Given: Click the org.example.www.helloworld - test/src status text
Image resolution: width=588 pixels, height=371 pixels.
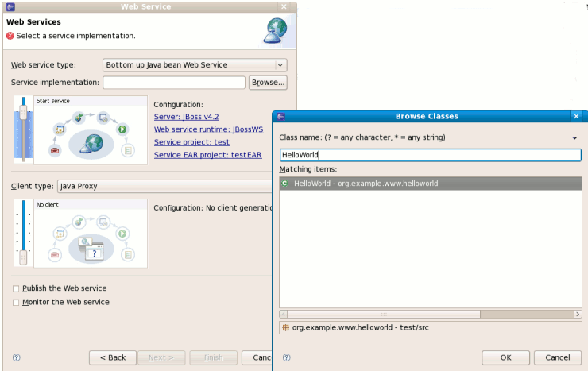Looking at the screenshot, I should point(361,327).
